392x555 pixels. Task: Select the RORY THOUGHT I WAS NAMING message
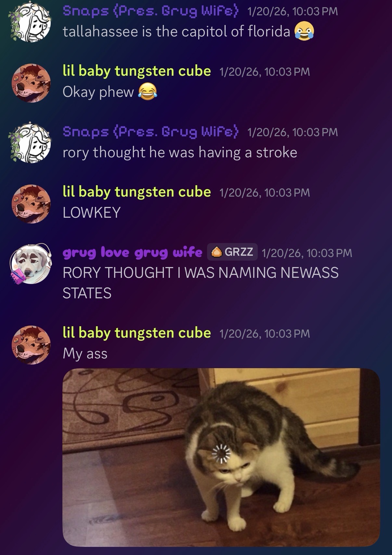click(x=201, y=283)
